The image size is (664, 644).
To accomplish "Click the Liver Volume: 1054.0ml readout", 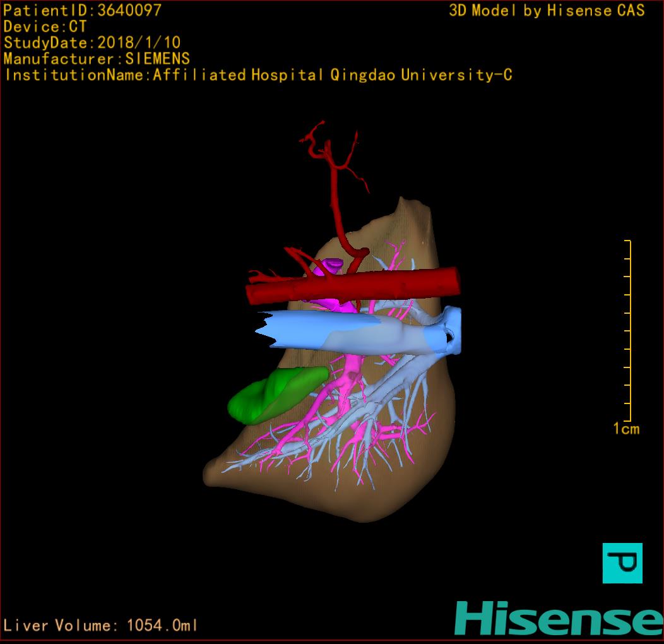I will (x=100, y=625).
